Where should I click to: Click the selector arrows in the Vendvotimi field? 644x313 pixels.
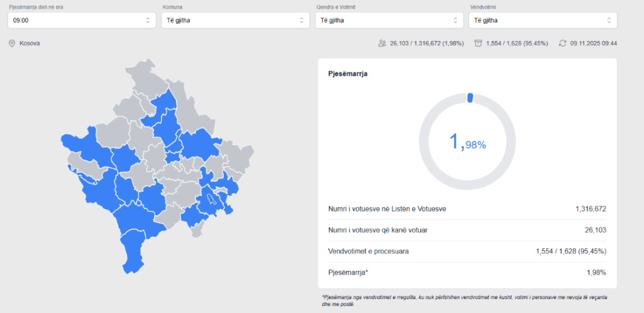coord(609,20)
